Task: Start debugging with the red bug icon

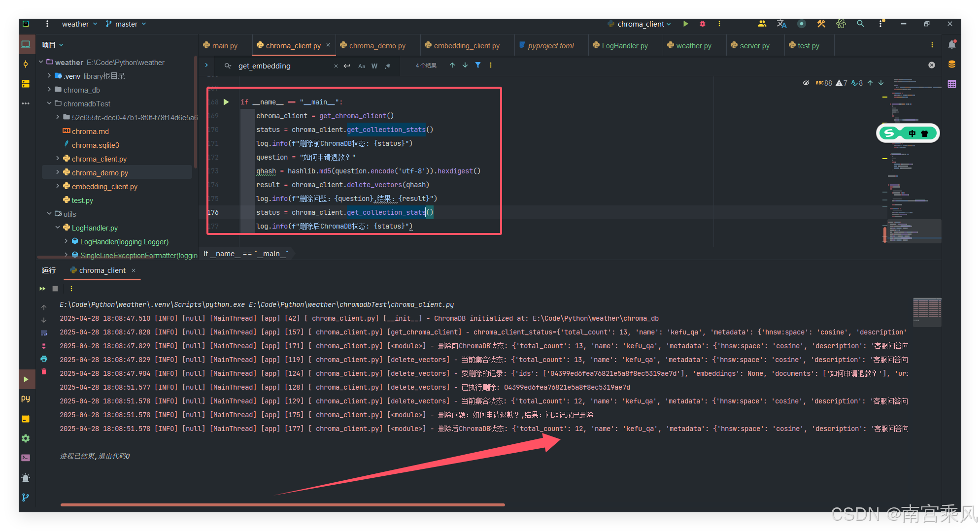Action: click(x=703, y=24)
